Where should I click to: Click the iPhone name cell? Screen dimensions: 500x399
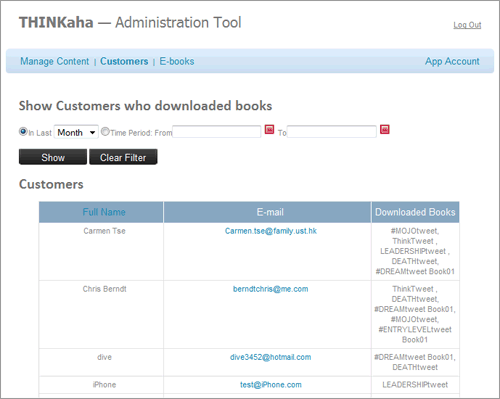pyautogui.click(x=101, y=385)
